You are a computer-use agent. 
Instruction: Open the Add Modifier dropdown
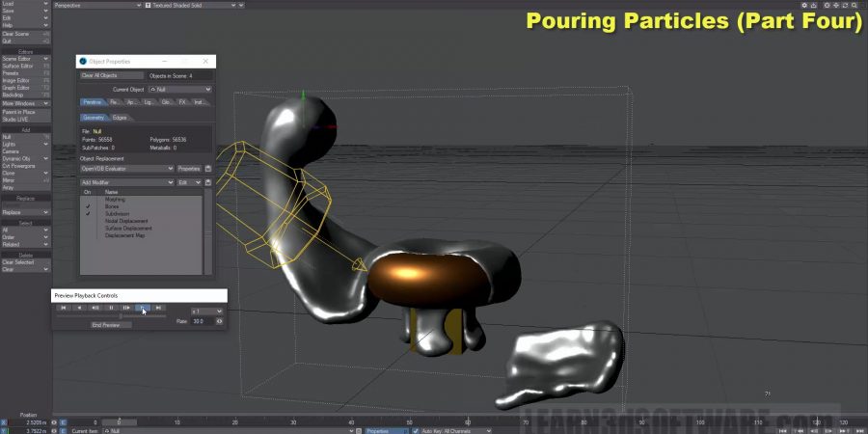coord(126,182)
